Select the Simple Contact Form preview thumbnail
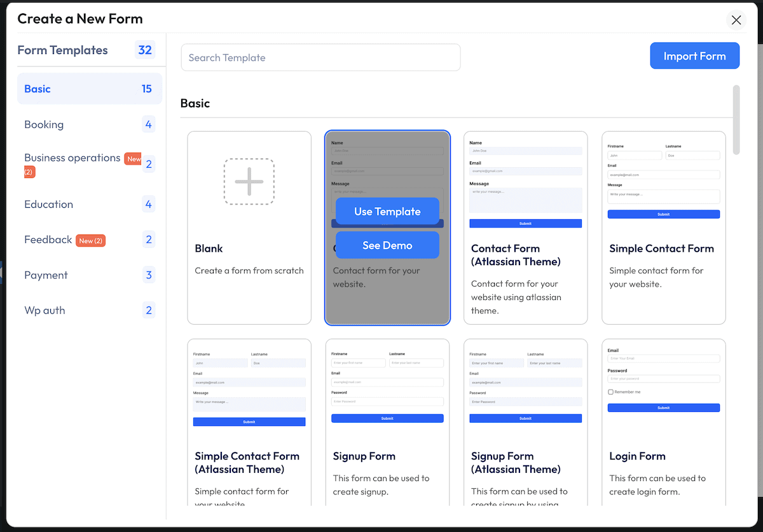 coord(663,181)
